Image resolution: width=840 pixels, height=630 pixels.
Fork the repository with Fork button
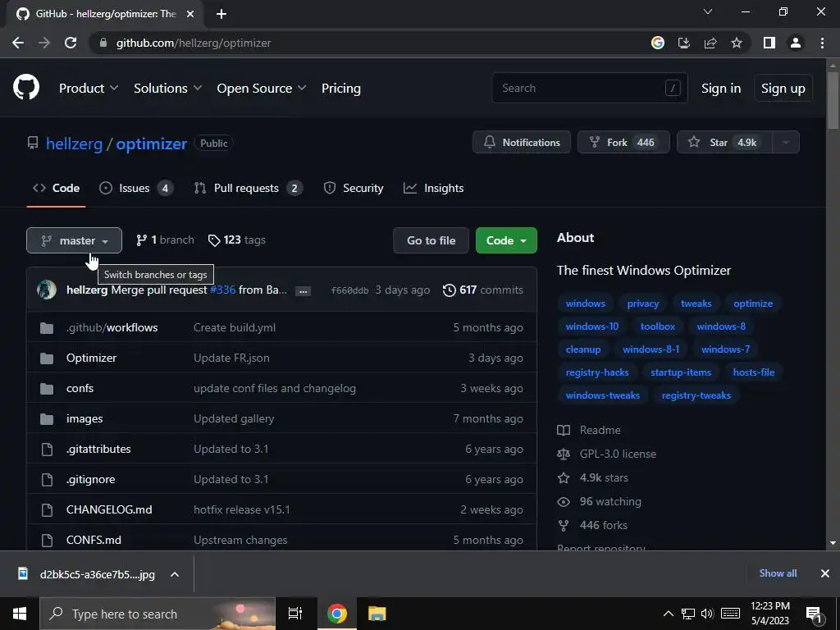623,143
